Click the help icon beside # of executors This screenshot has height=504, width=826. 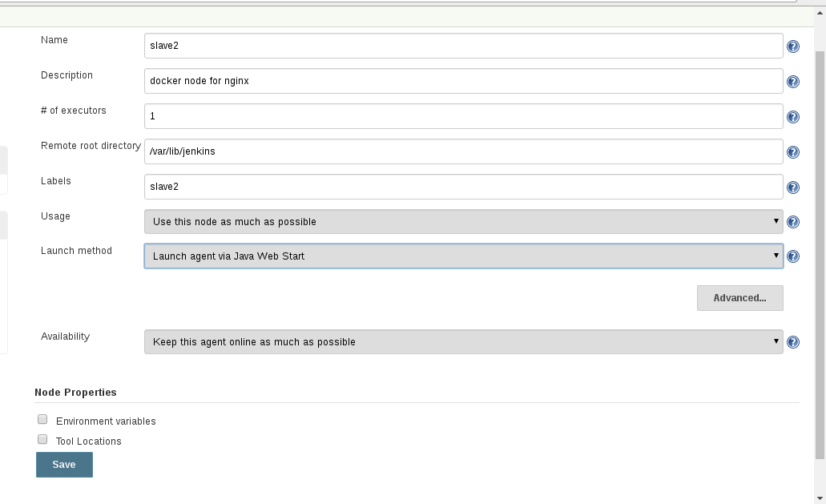pyautogui.click(x=792, y=116)
